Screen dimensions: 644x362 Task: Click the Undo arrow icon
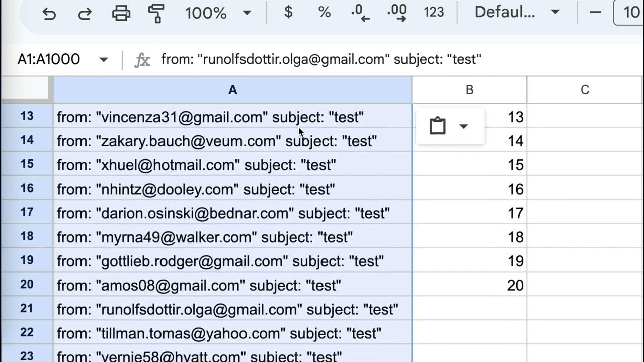49,13
